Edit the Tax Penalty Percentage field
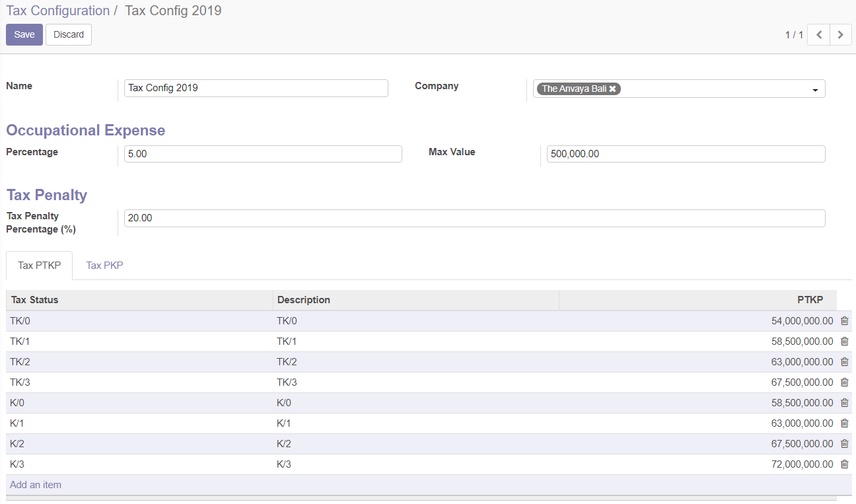This screenshot has width=856, height=504. coord(475,218)
